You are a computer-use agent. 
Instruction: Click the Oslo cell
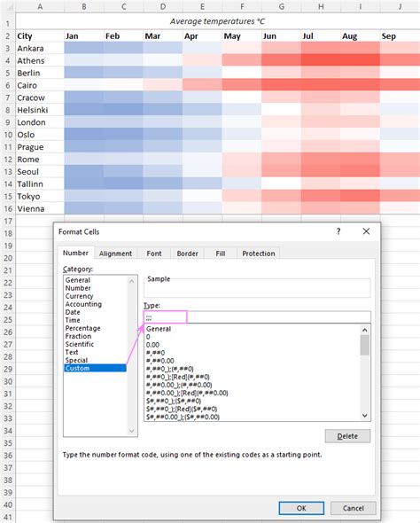coord(40,135)
